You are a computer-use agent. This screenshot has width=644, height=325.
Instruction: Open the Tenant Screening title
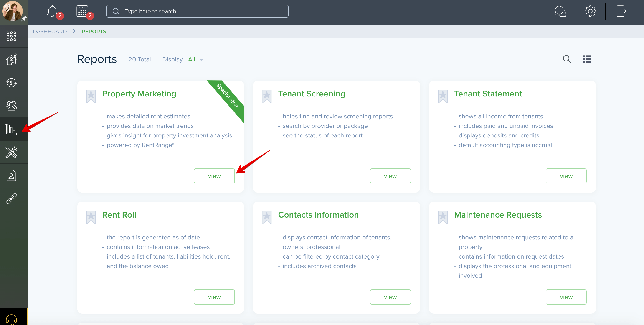(x=312, y=94)
